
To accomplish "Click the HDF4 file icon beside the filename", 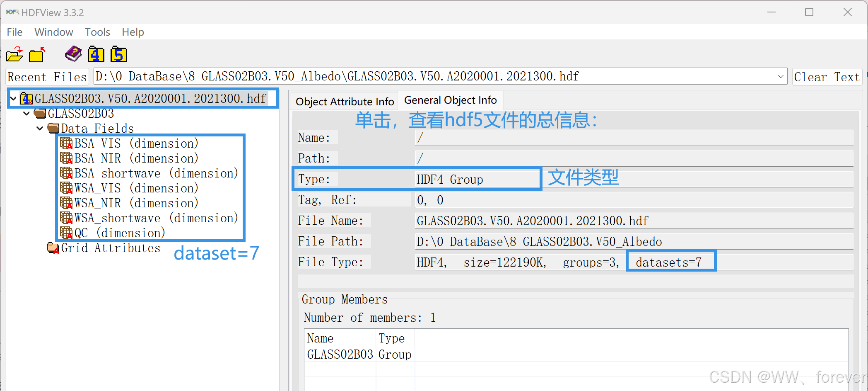I will [27, 98].
